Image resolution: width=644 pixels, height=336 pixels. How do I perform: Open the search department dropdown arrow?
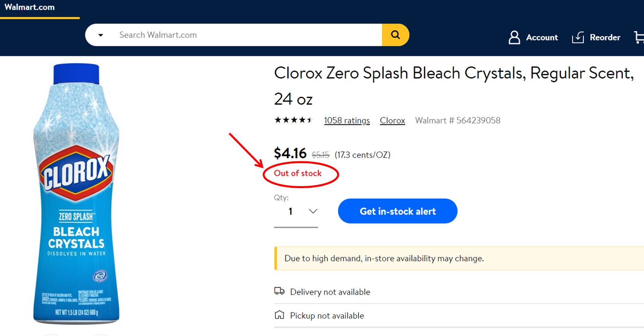(x=101, y=35)
